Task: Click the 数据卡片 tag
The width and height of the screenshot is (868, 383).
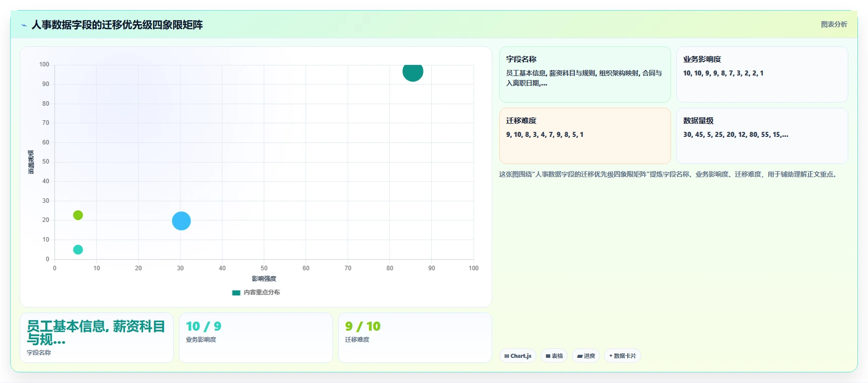Action: coord(622,356)
